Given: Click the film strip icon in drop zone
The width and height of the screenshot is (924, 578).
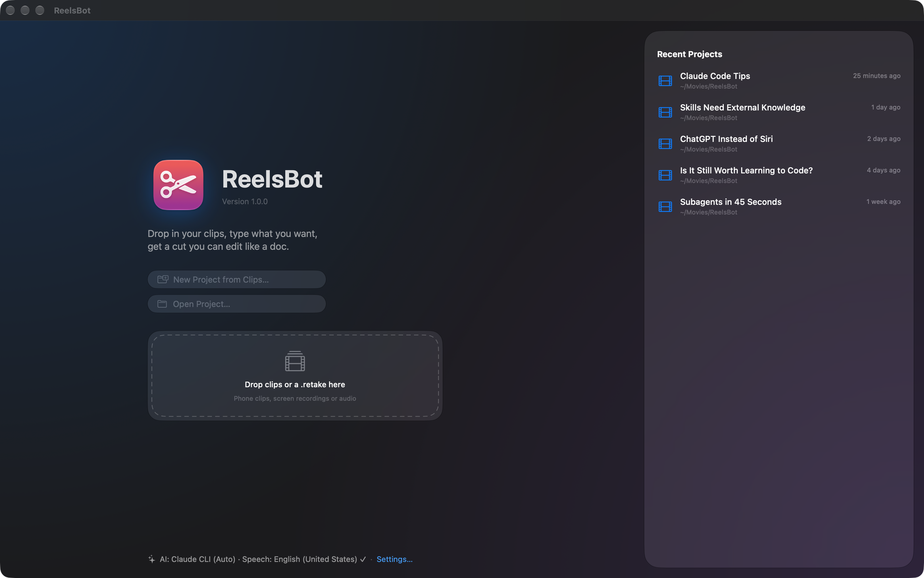Looking at the screenshot, I should (295, 361).
